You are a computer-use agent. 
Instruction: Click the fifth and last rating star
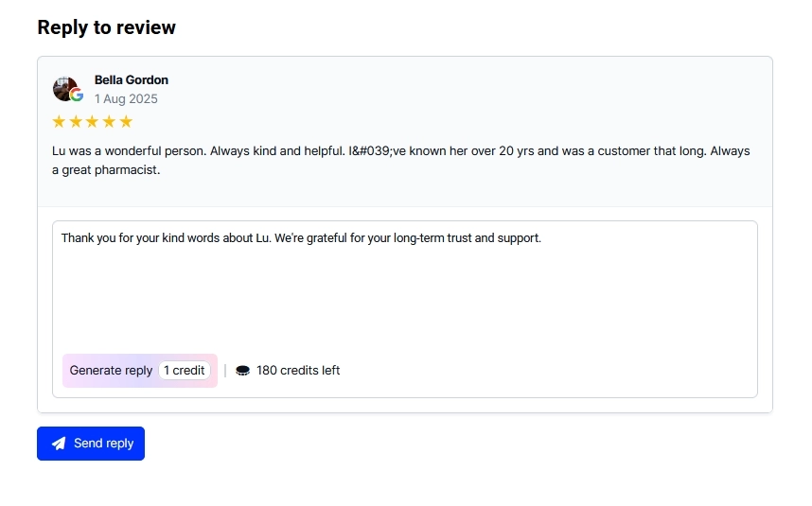click(x=126, y=122)
